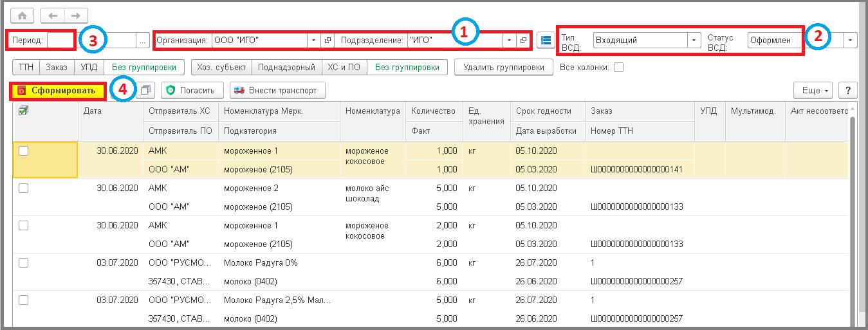
Task: Group by ТТН
Action: click(x=26, y=67)
